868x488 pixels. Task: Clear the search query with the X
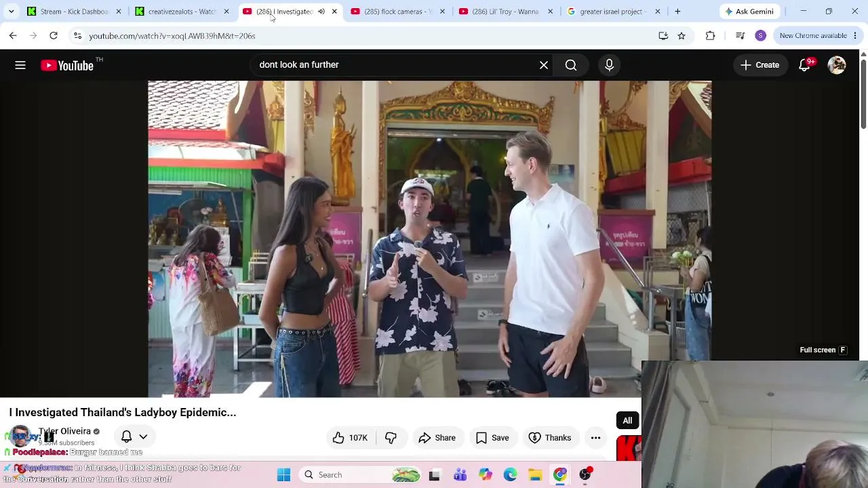tap(544, 65)
